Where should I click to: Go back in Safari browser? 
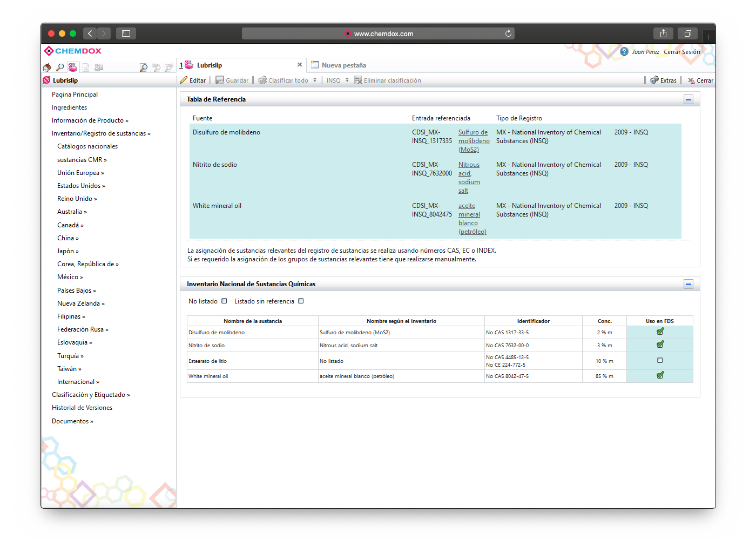90,33
